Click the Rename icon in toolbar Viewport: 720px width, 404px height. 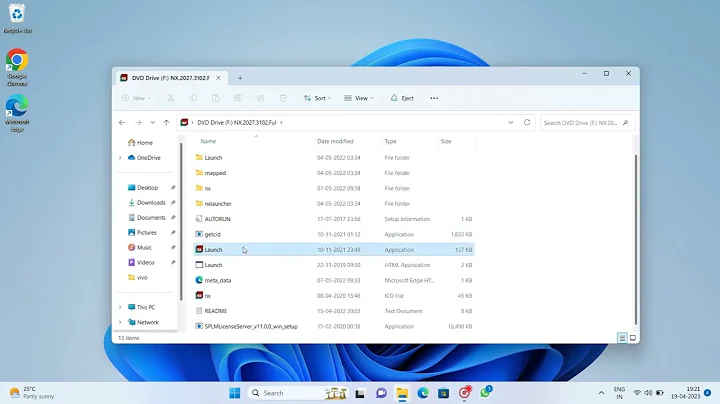238,98
